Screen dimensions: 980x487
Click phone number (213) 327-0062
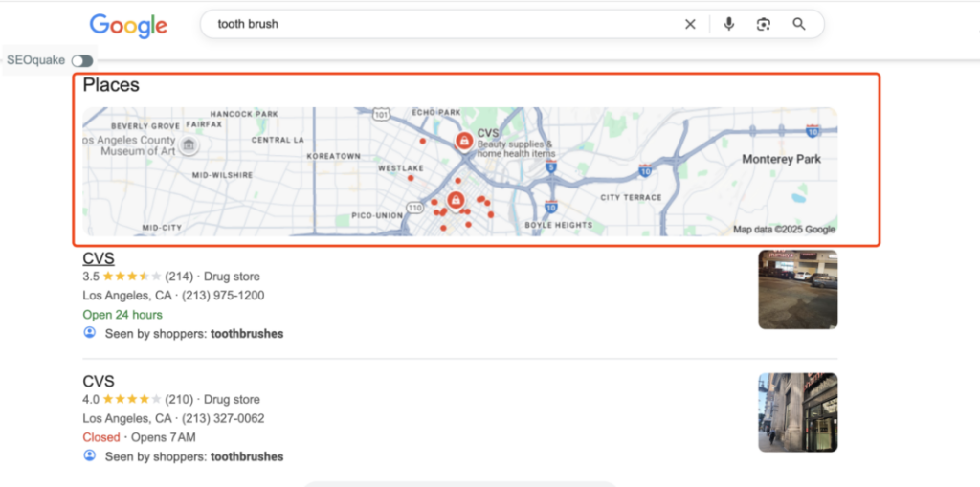[x=223, y=418]
